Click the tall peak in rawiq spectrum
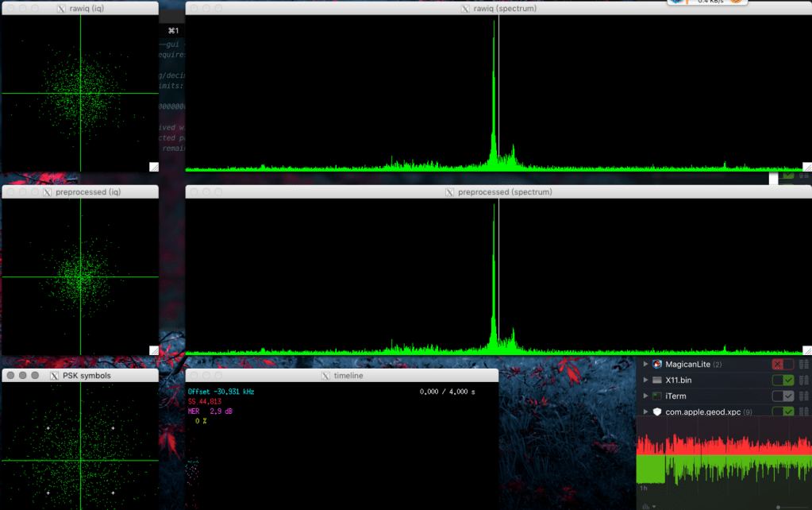The width and height of the screenshot is (812, 510). coord(495,79)
